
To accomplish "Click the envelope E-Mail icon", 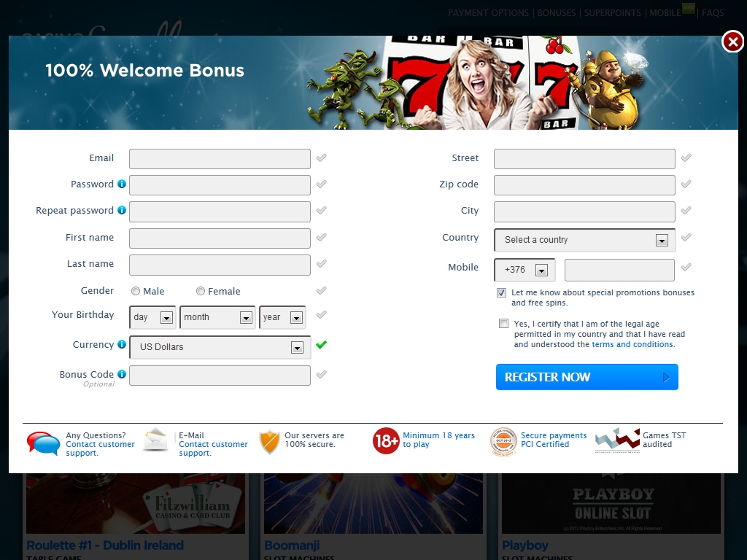I will pyautogui.click(x=156, y=440).
